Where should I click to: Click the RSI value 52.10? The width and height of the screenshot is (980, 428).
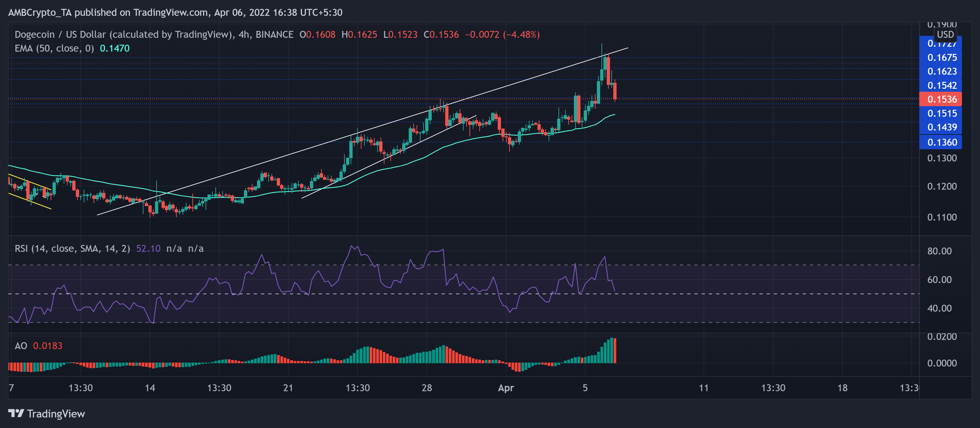point(148,248)
